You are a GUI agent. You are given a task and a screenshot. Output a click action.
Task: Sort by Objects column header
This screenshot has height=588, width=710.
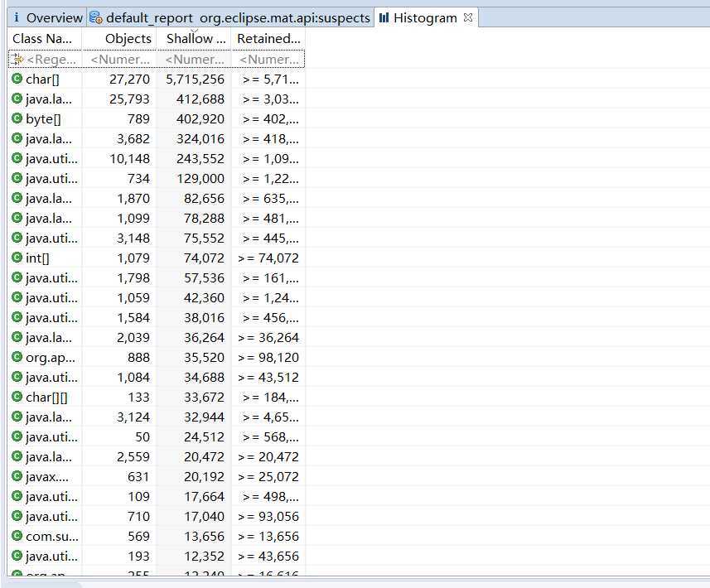coord(119,39)
